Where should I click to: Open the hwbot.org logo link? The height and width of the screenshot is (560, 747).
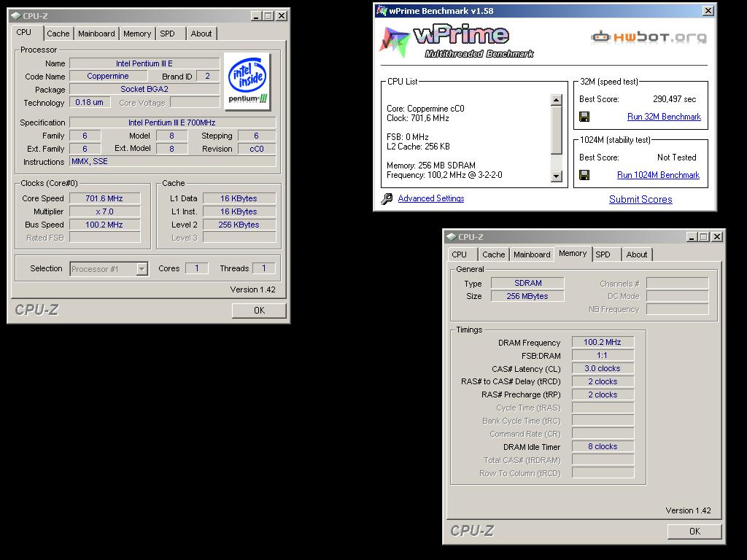coord(649,37)
